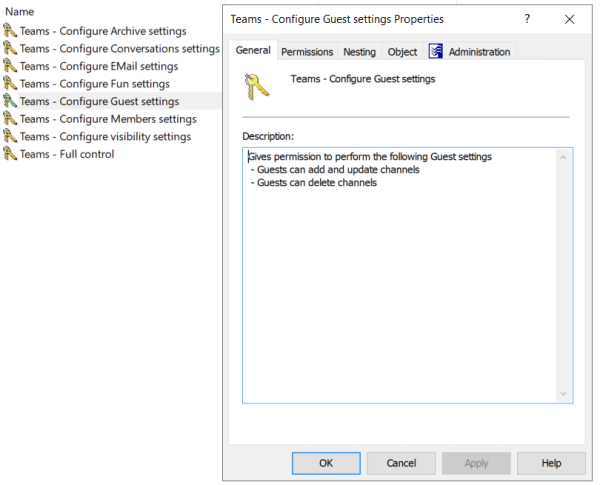Click large key icon in General tab
This screenshot has width=600, height=485.
pos(258,87)
